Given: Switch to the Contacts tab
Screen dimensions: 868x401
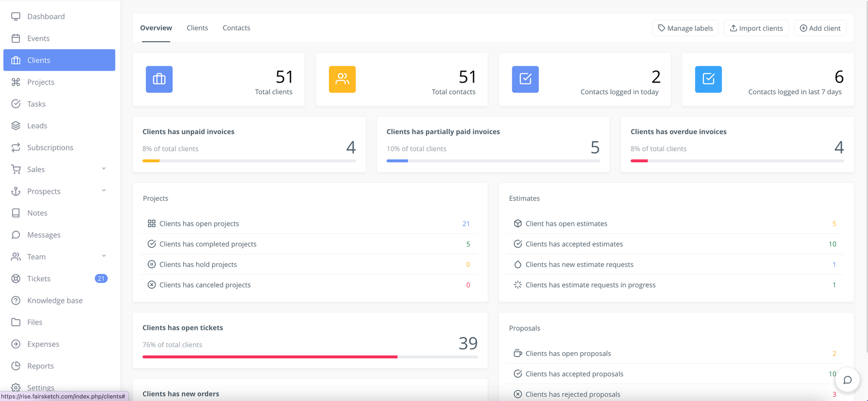Looking at the screenshot, I should pos(236,28).
